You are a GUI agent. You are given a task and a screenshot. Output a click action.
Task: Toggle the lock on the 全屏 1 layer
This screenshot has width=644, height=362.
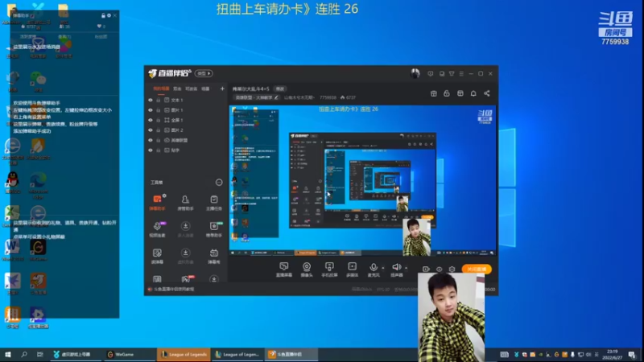click(x=158, y=120)
